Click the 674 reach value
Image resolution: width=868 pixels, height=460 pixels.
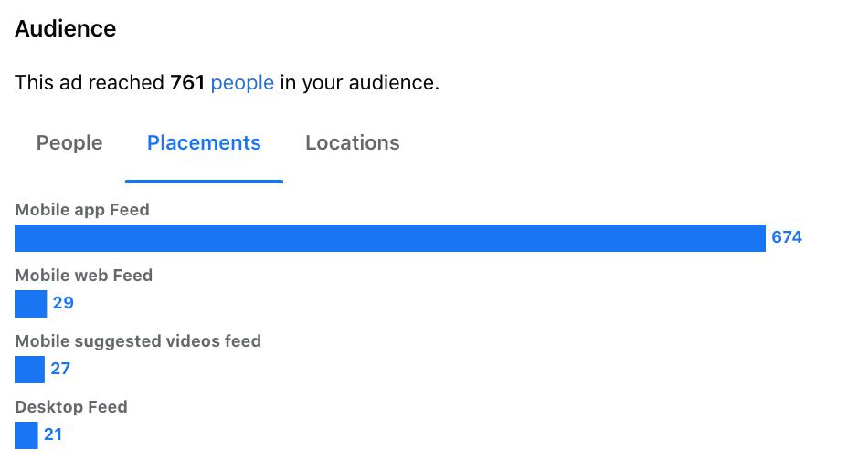787,237
